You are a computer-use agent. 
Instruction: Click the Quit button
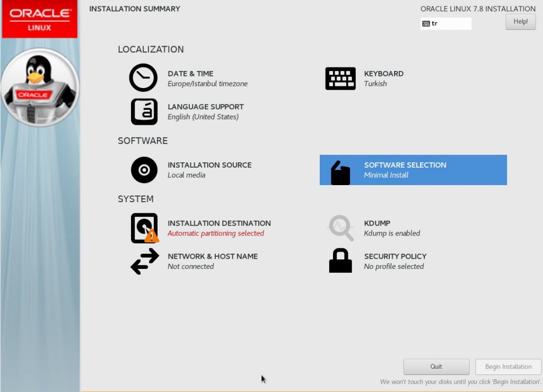tap(436, 367)
